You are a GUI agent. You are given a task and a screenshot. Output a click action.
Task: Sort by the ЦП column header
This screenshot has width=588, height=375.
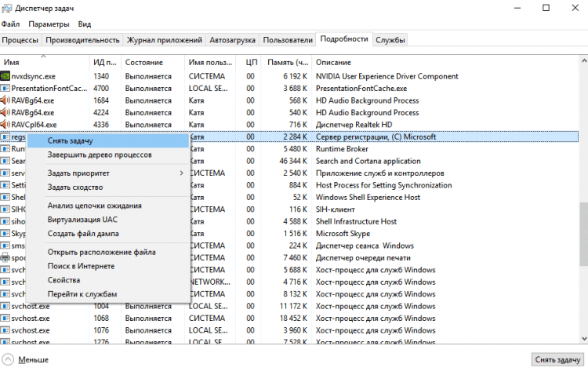(x=249, y=62)
